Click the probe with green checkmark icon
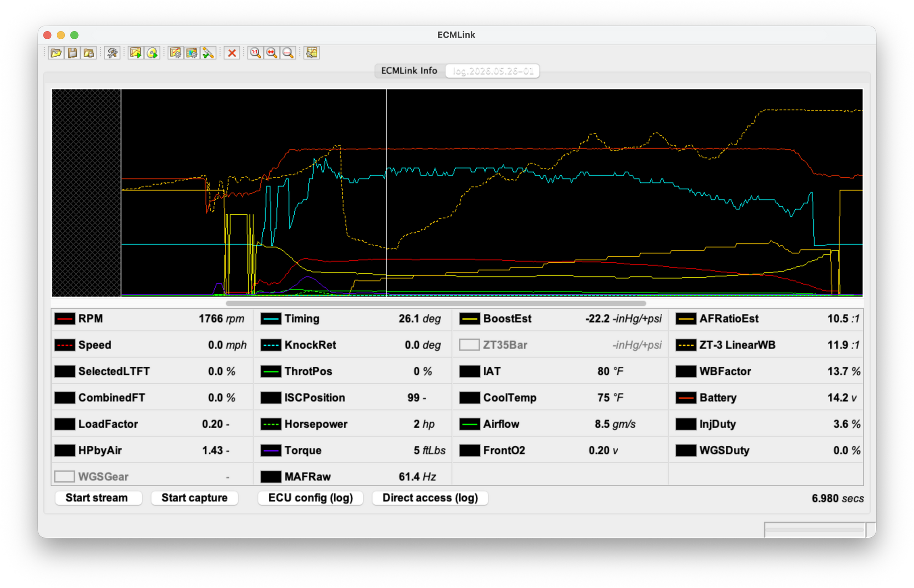Screen dimensions: 914x588 tap(208, 53)
